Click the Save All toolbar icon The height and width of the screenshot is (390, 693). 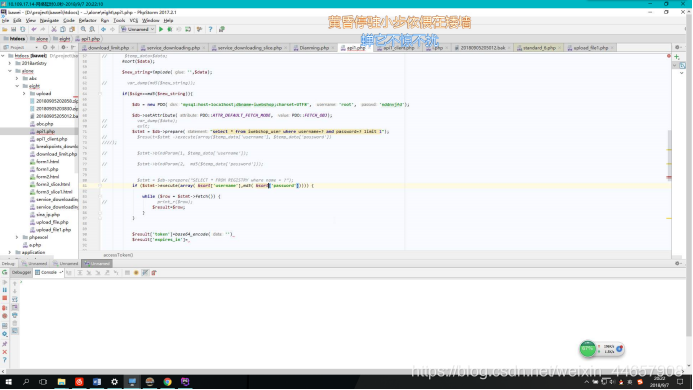14,29
